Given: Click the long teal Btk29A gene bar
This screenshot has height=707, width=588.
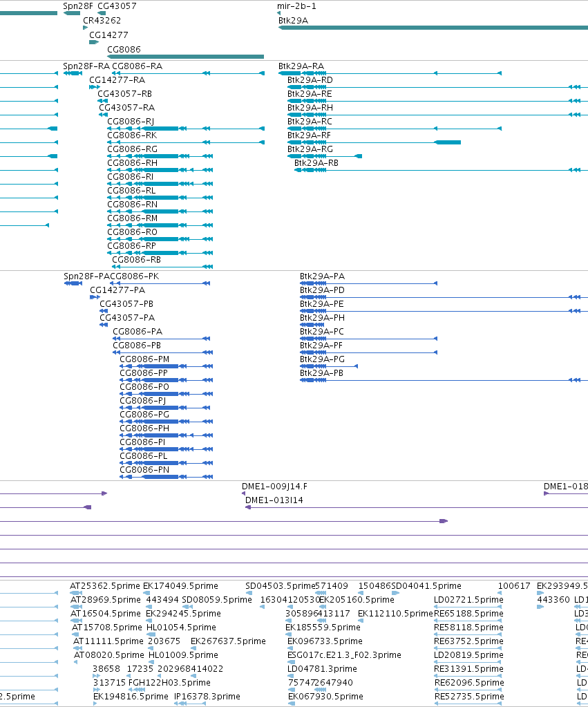Looking at the screenshot, I should tap(433, 28).
